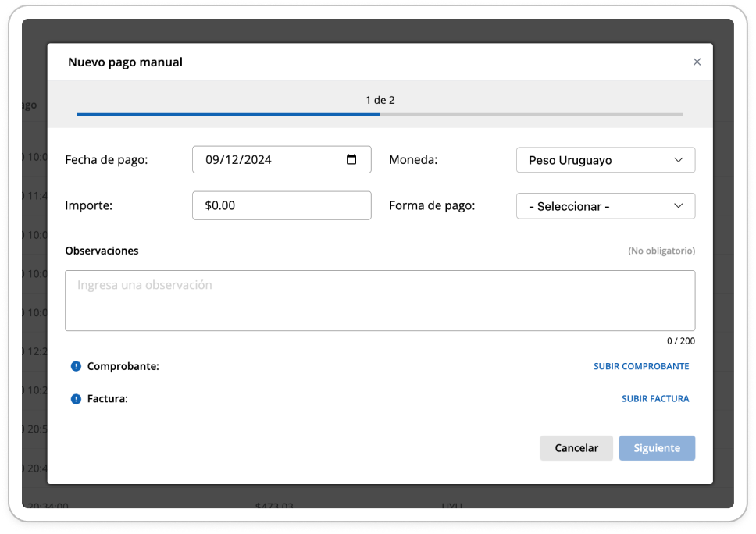The width and height of the screenshot is (756, 534).
Task: Click SUBIR COMPROBANTE link
Action: (x=641, y=366)
